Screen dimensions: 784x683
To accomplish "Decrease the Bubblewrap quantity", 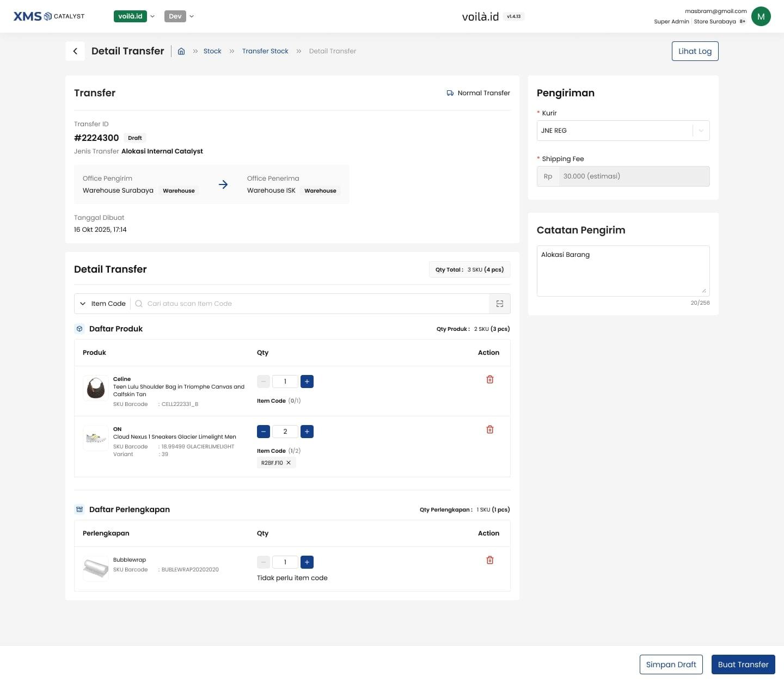I will (x=264, y=562).
